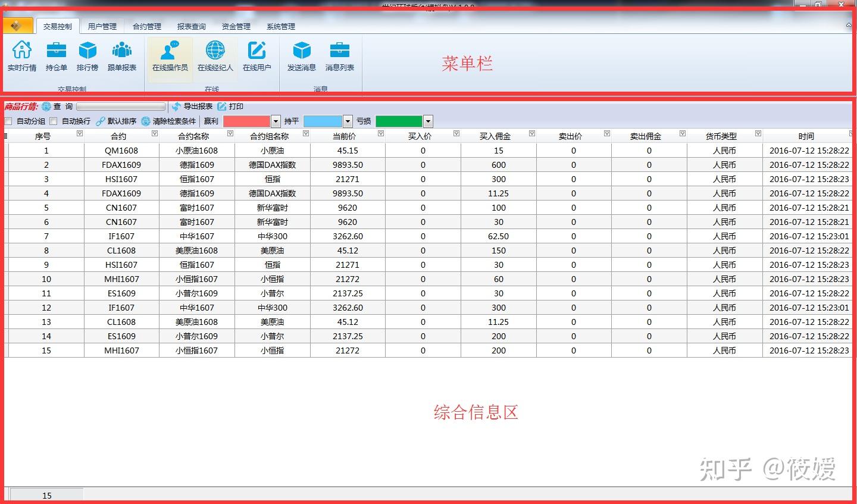Toggle the 自动换行 checkbox
Screen dimensions: 857x504
click(54, 121)
